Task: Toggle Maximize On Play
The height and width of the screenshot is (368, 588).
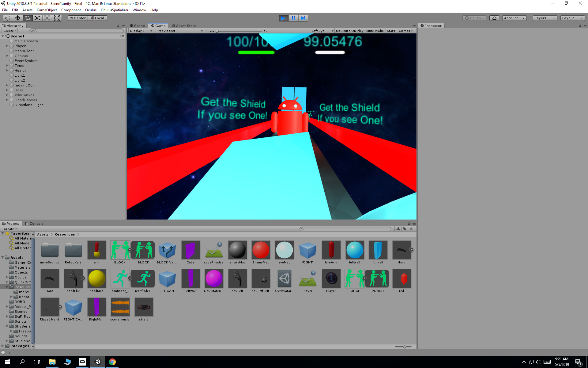Action: (349, 31)
